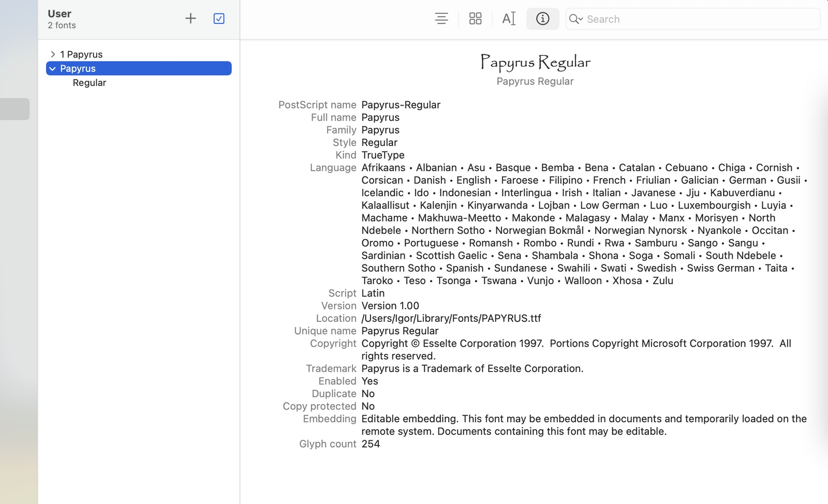Image resolution: width=828 pixels, height=504 pixels.
Task: Click the Family value Papyrus
Action: (380, 130)
